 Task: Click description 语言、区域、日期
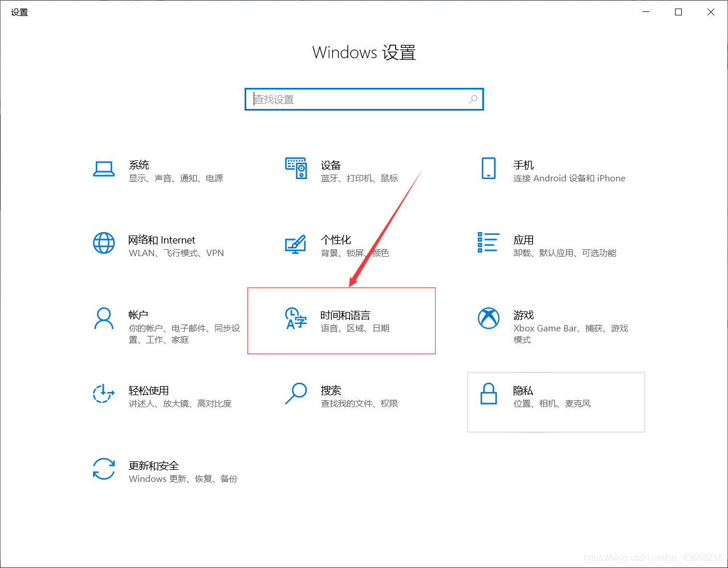355,328
